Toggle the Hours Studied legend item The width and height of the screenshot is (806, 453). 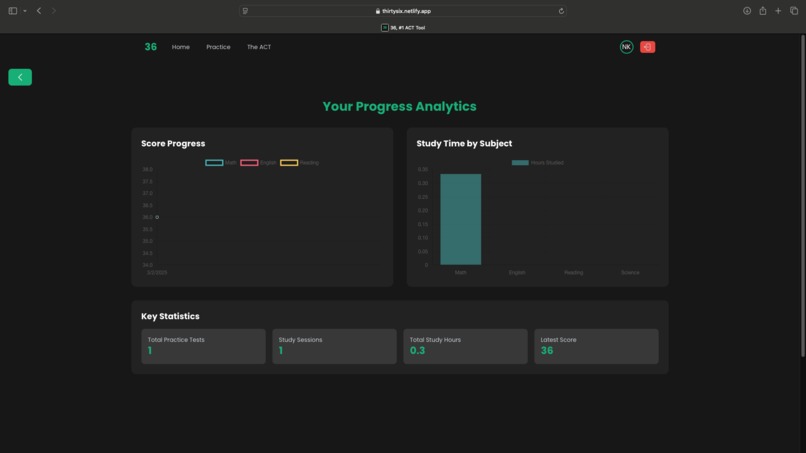point(538,162)
